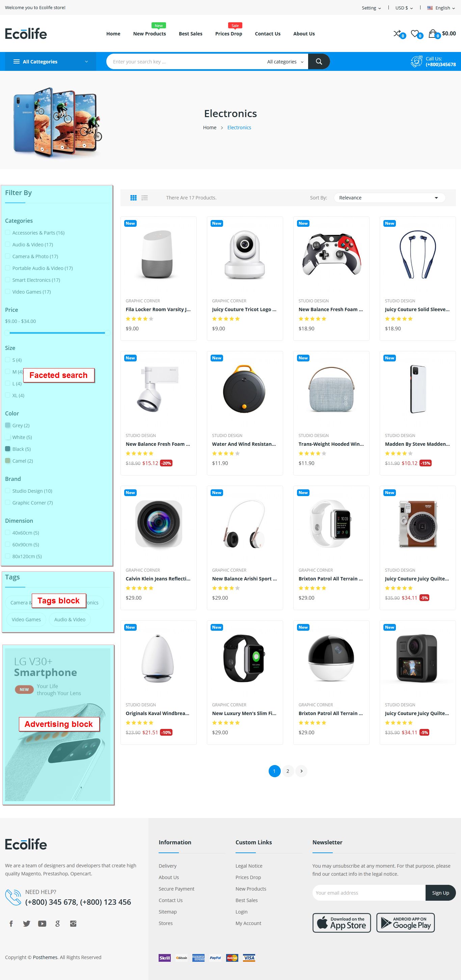Click the compare shuffle icon
Screen dimensions: 461x980
(397, 33)
